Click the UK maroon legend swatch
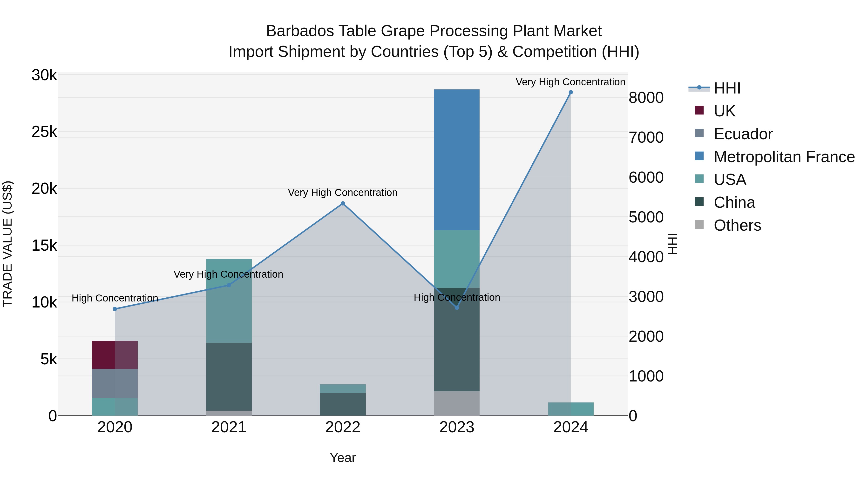The image size is (868, 488). pyautogui.click(x=699, y=110)
